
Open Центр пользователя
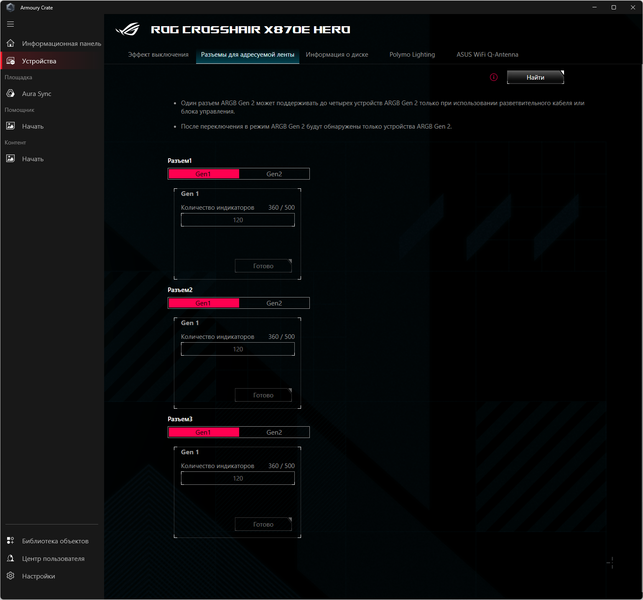click(52, 558)
